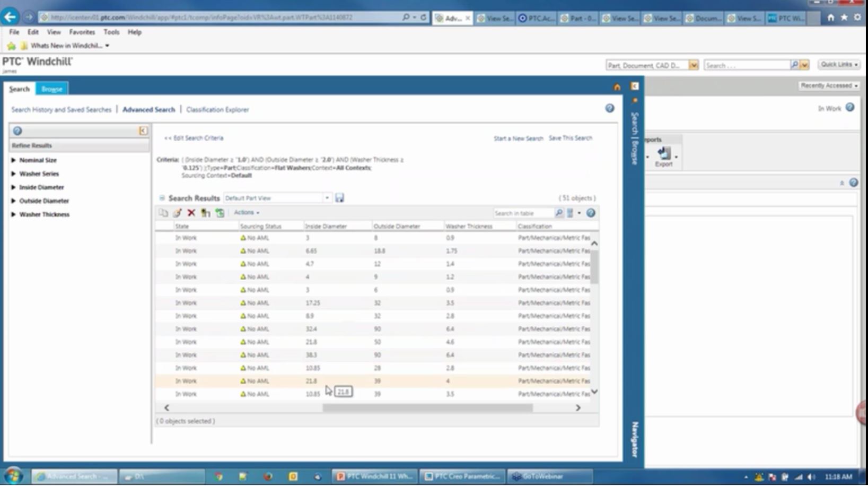Expand the Inside Diameter filter
This screenshot has width=868, height=486.
click(x=13, y=187)
